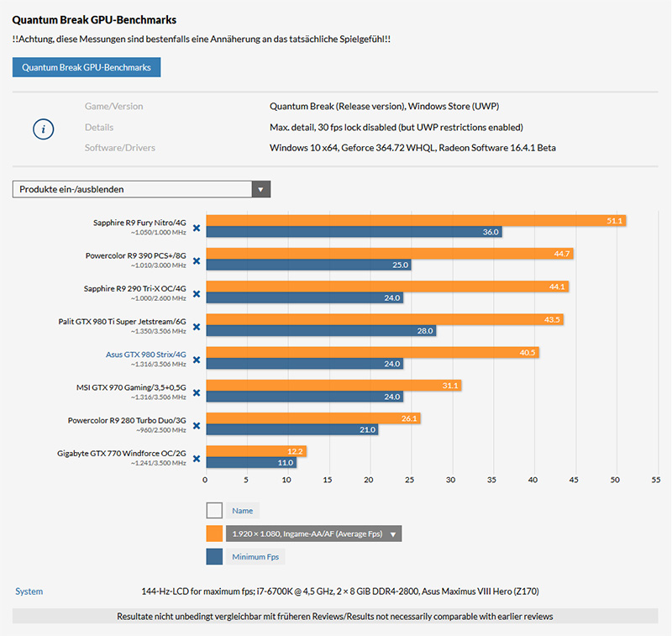
Task: Remove Powercolor R9 280 Turbo Duo with X
Action: coord(197,426)
